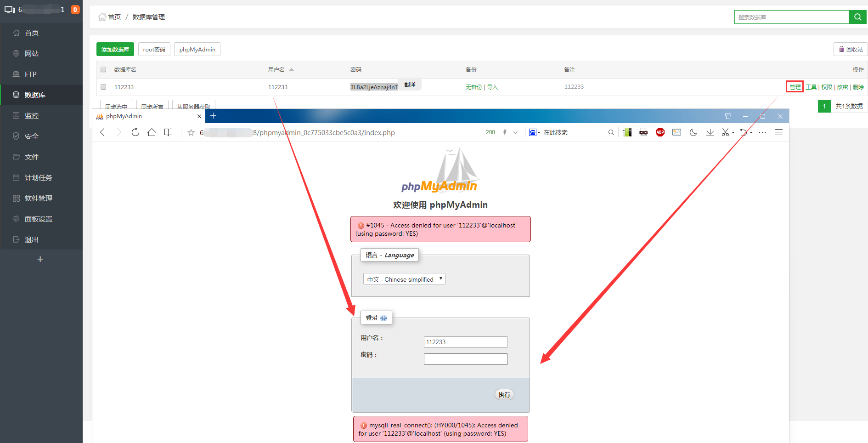Click the 用户名 username input field
Screen dimensions: 868x443
pos(466,342)
